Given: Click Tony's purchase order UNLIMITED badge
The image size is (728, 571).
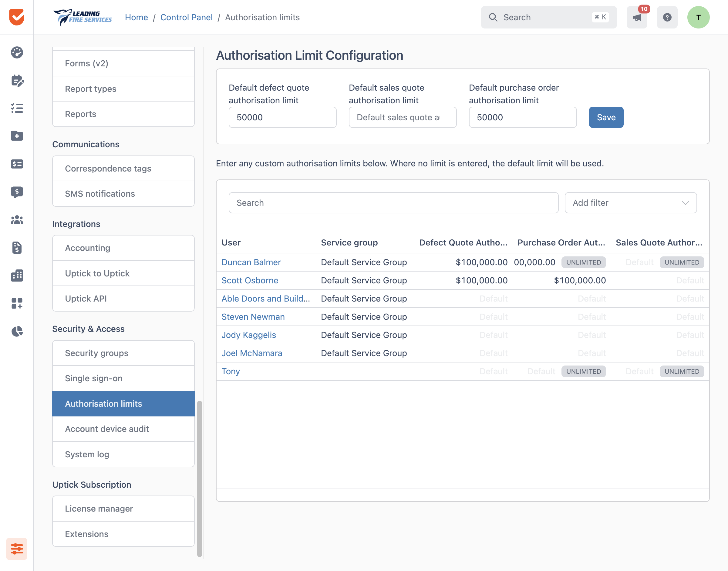Looking at the screenshot, I should coord(584,371).
